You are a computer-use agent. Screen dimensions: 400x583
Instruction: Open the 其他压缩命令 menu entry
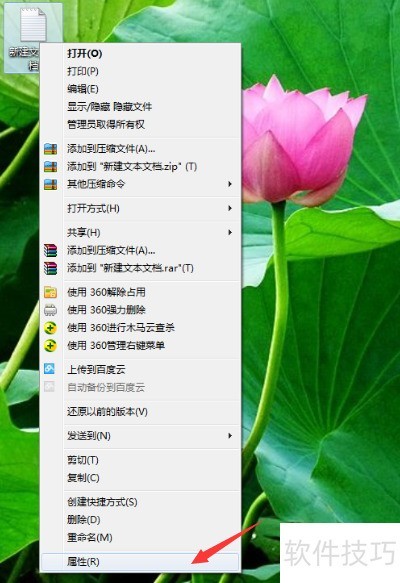click(140, 184)
